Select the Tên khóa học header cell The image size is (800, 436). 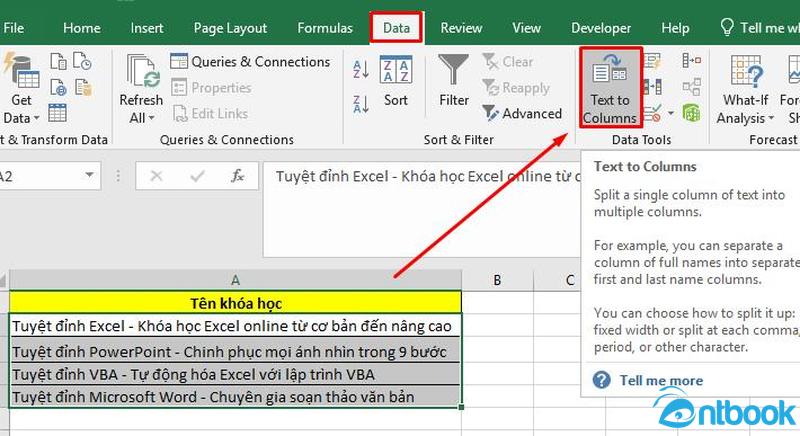point(235,303)
